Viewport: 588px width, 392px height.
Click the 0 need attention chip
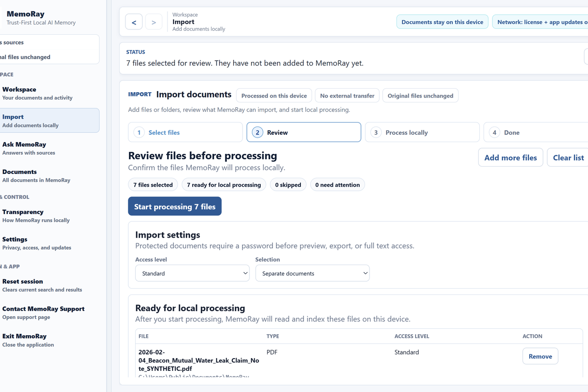point(338,185)
